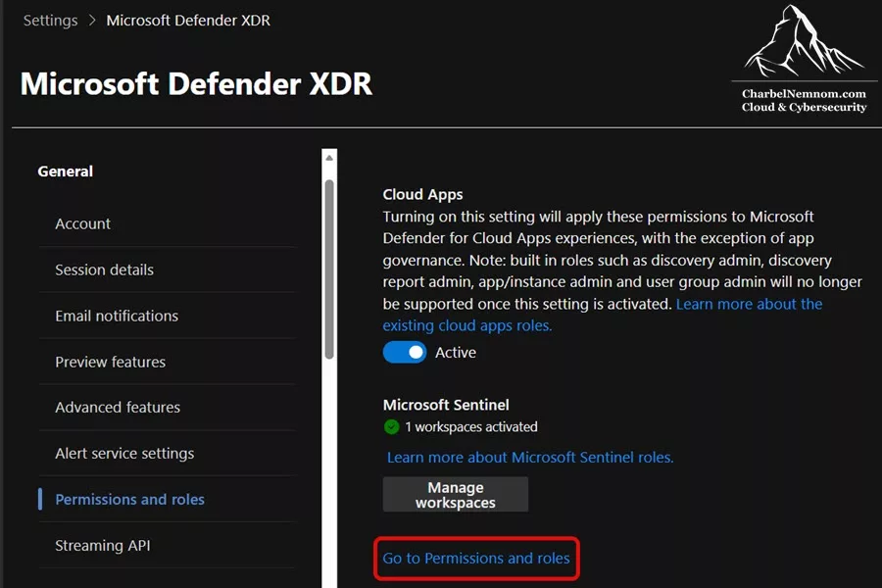Image resolution: width=882 pixels, height=588 pixels.
Task: Click the '1 workspaces activated' status text
Action: coord(470,427)
